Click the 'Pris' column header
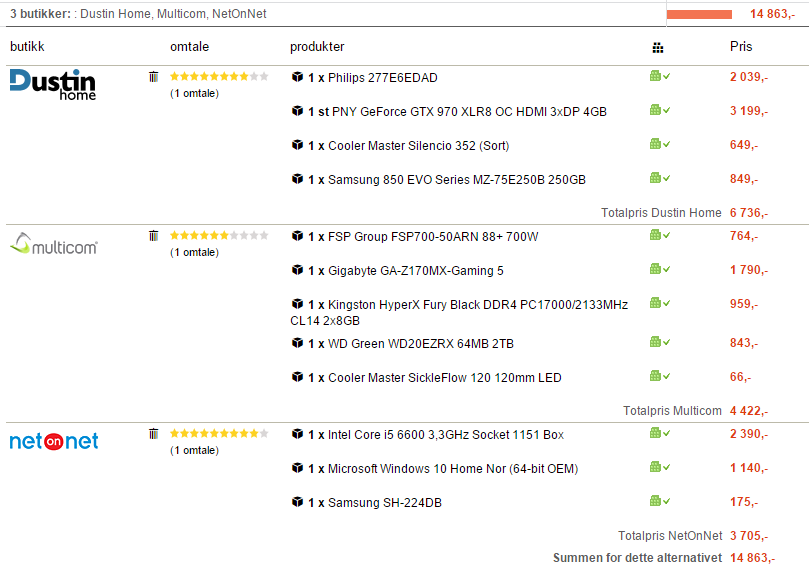 [x=741, y=46]
